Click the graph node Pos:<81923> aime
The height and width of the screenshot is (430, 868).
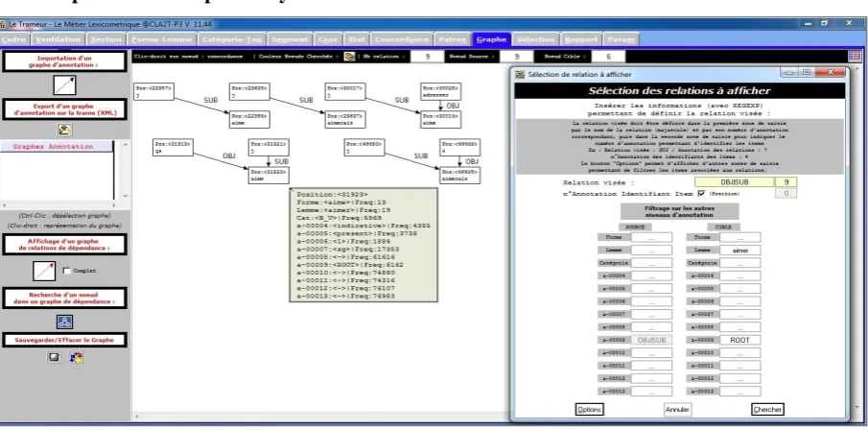(x=269, y=175)
